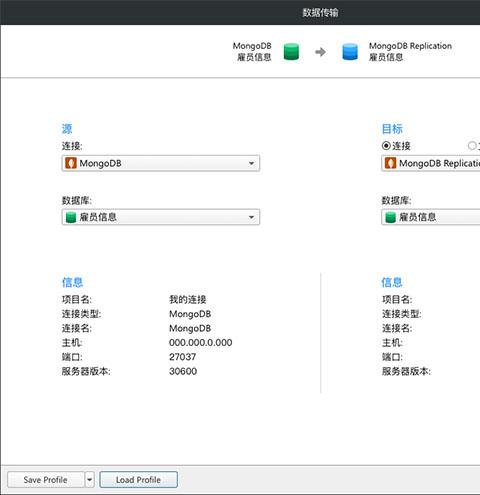480x495 pixels.
Task: Click the source 端口 label
Action: (72, 357)
